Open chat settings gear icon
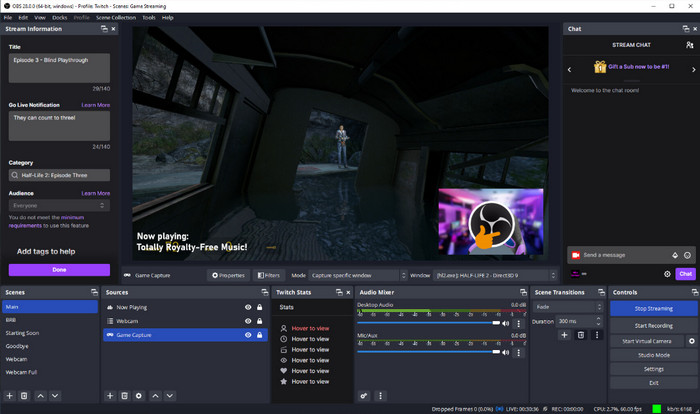 click(667, 273)
